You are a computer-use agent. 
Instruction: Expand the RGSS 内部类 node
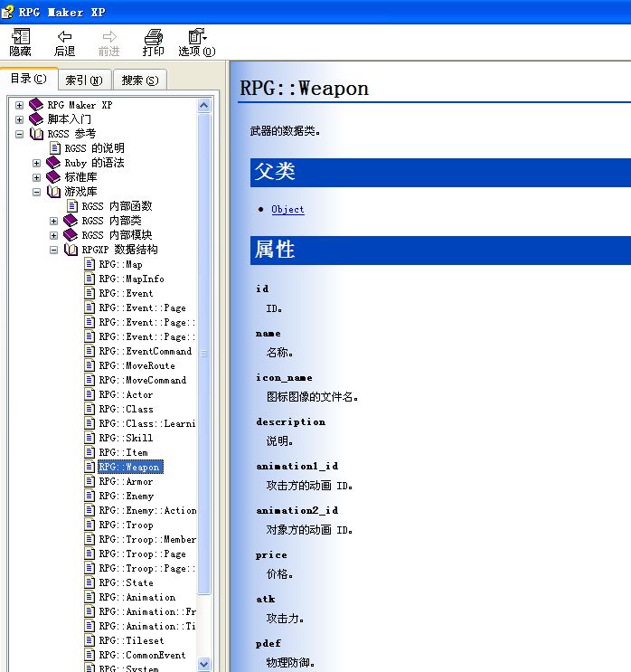(x=53, y=221)
